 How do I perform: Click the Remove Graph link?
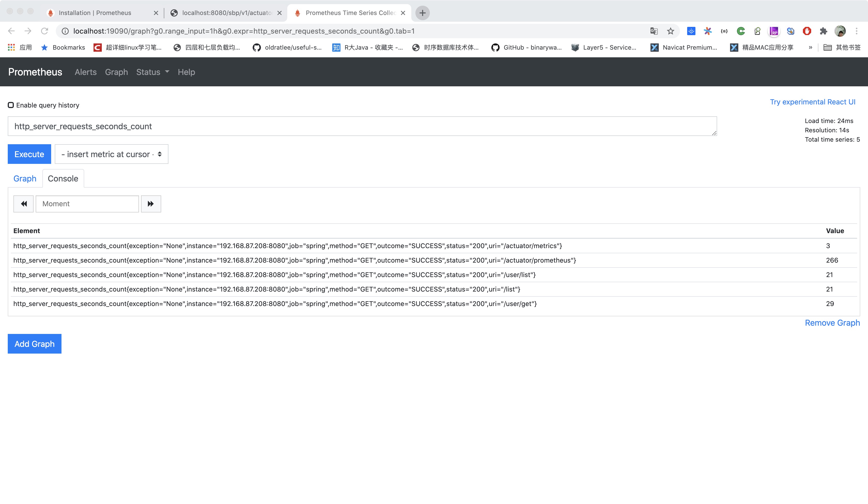pyautogui.click(x=832, y=323)
